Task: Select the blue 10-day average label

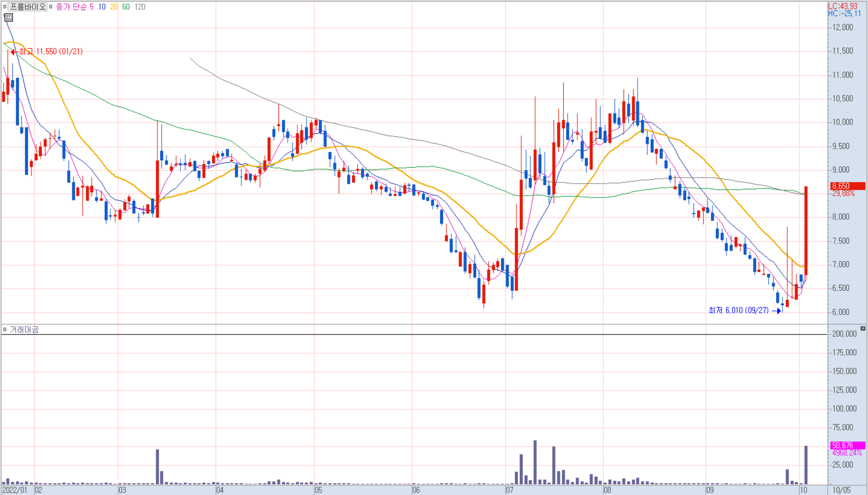Action: point(102,7)
